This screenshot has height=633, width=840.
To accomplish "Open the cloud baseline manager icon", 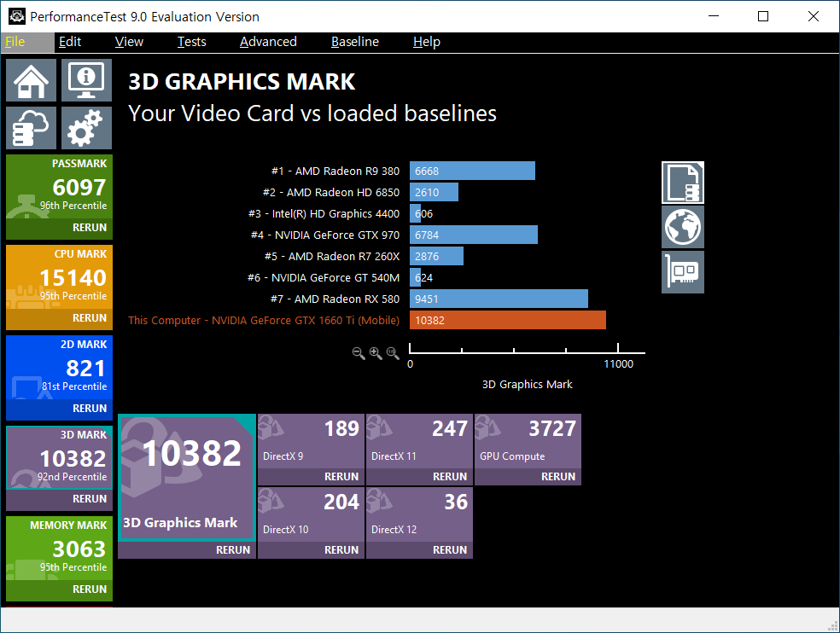I will (31, 128).
